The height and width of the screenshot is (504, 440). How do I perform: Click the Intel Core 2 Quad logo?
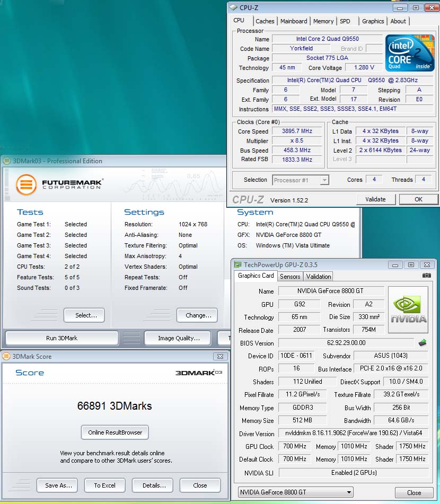pyautogui.click(x=410, y=53)
